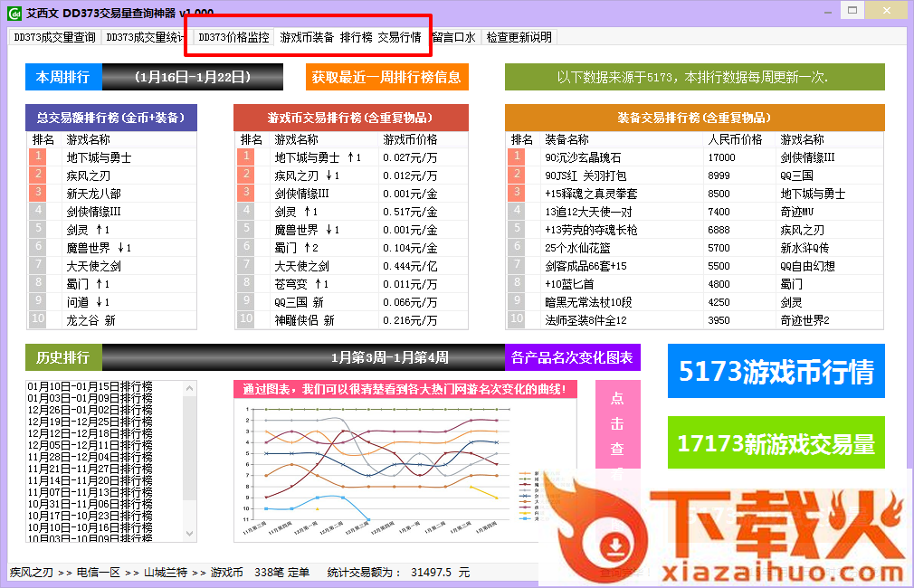
Task: Click the 人民币价格 column header
Action: click(x=735, y=139)
